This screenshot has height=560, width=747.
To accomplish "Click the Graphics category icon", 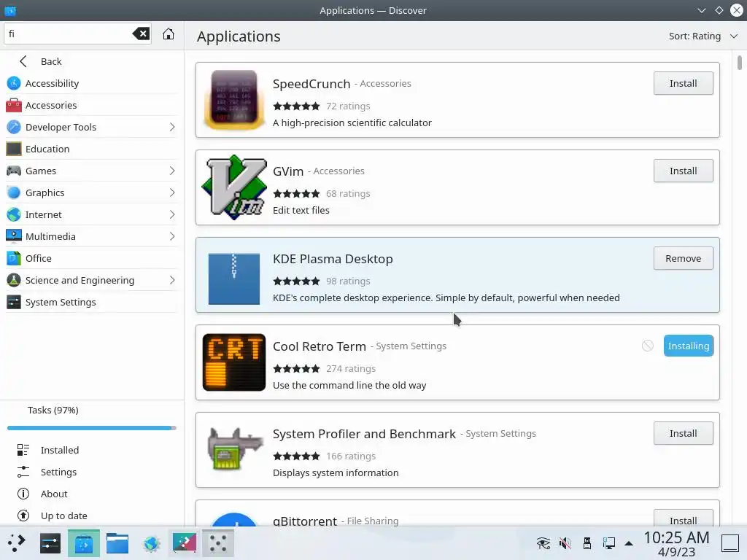I will point(14,192).
